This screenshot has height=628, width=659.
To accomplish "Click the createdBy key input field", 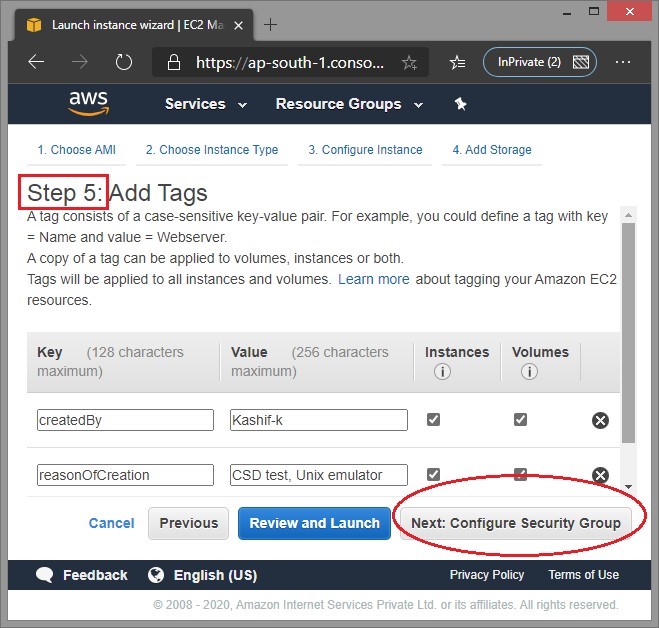I will tap(125, 420).
